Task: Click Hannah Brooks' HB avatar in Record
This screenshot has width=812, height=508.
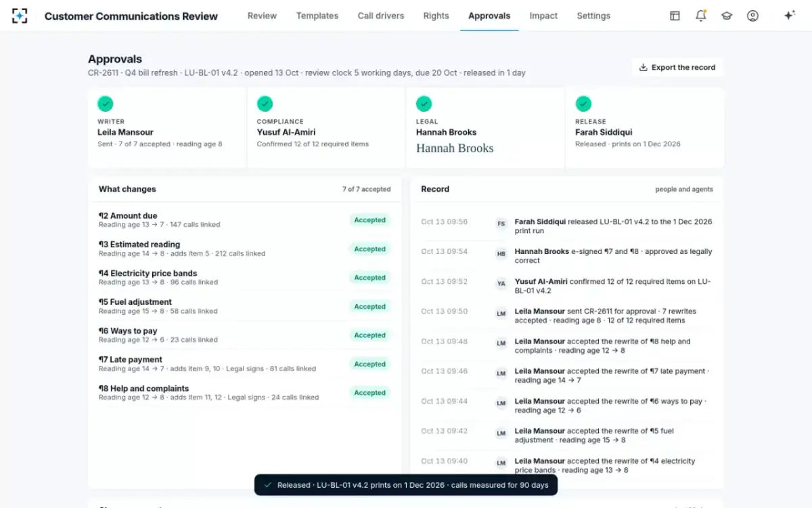Action: (501, 254)
